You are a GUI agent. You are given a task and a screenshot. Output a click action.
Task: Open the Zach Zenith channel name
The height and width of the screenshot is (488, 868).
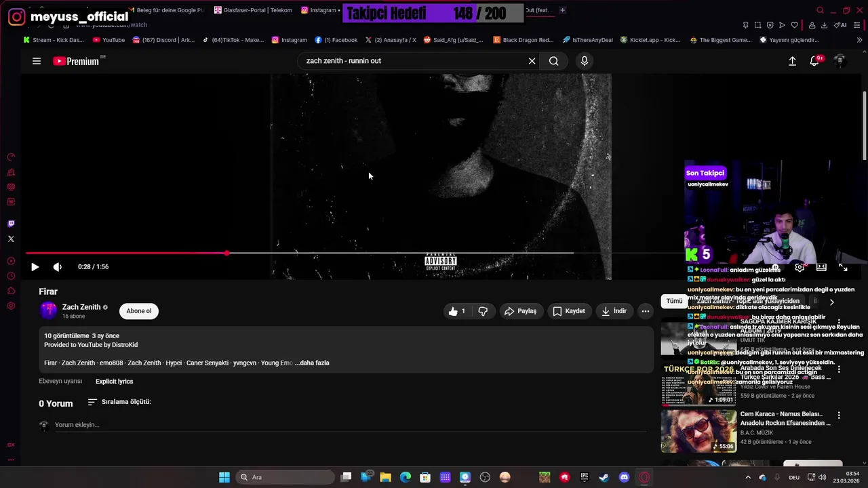coord(81,307)
